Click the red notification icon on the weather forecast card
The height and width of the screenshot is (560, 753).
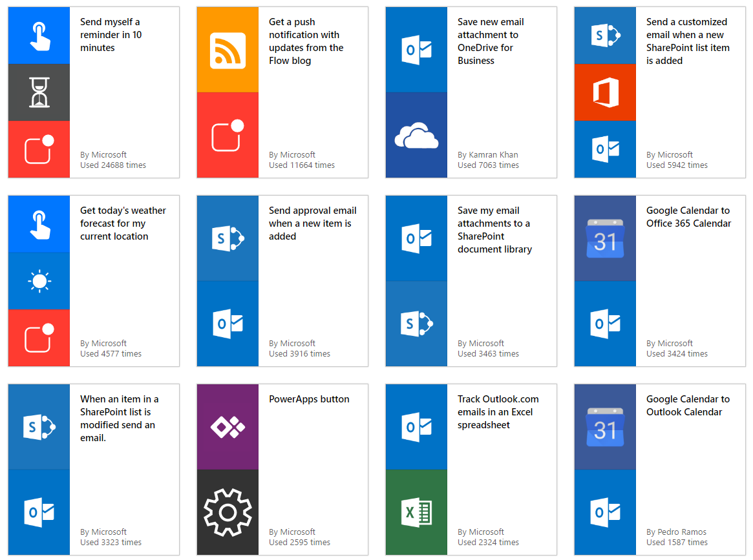coord(39,338)
